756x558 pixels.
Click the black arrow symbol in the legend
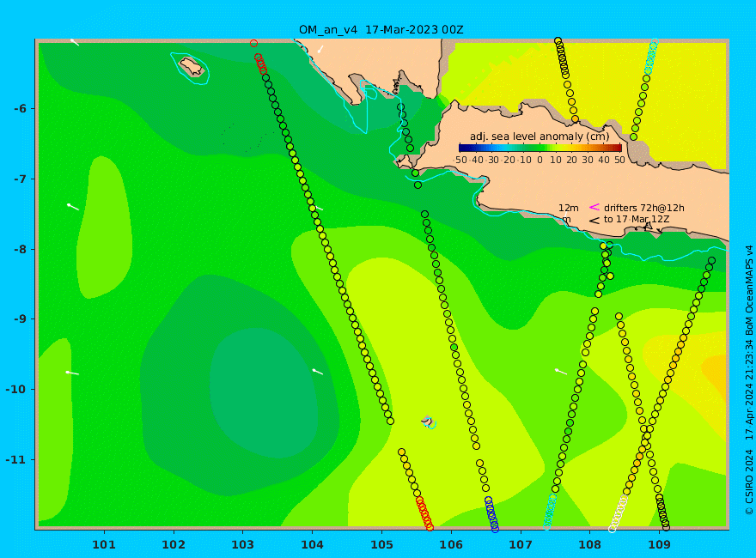(594, 221)
